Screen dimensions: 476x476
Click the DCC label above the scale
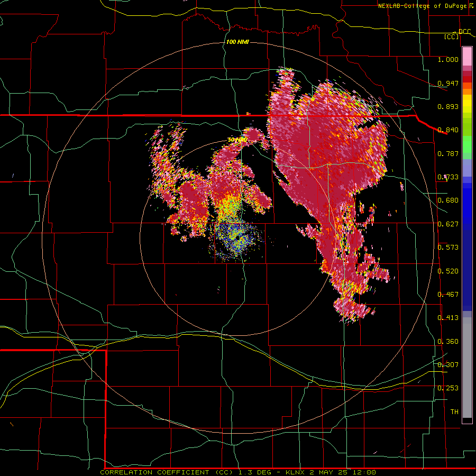pos(464,32)
